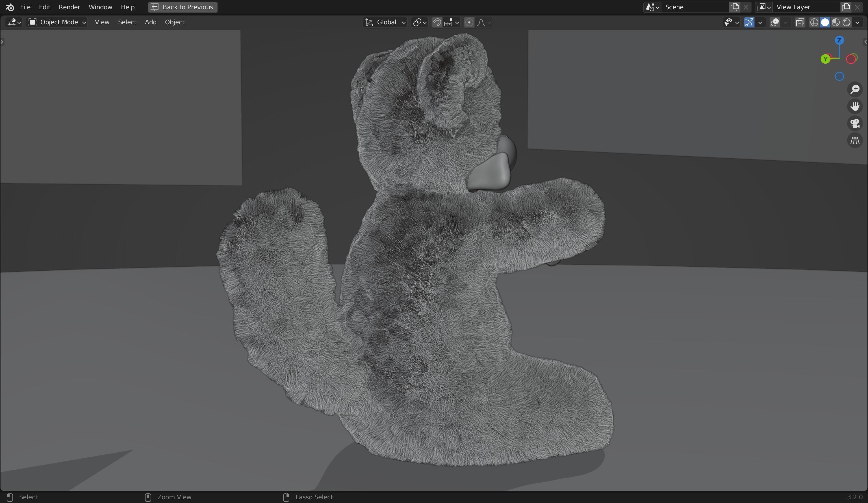The image size is (868, 503).
Task: Pan the view using the hand icon
Action: tap(855, 106)
